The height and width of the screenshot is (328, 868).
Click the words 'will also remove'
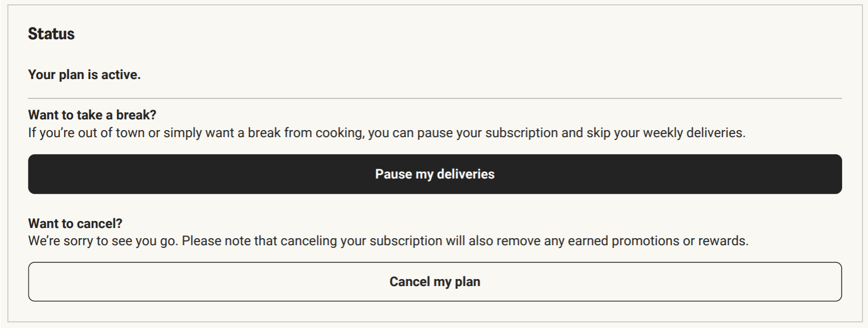[x=493, y=241]
